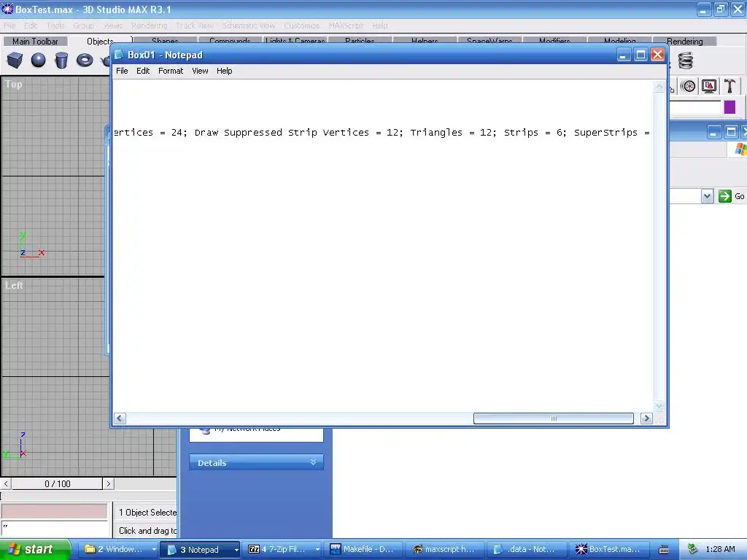Click the Notepad horizontal scrollbar thumb
Screen dimensions: 747x560
pos(554,419)
